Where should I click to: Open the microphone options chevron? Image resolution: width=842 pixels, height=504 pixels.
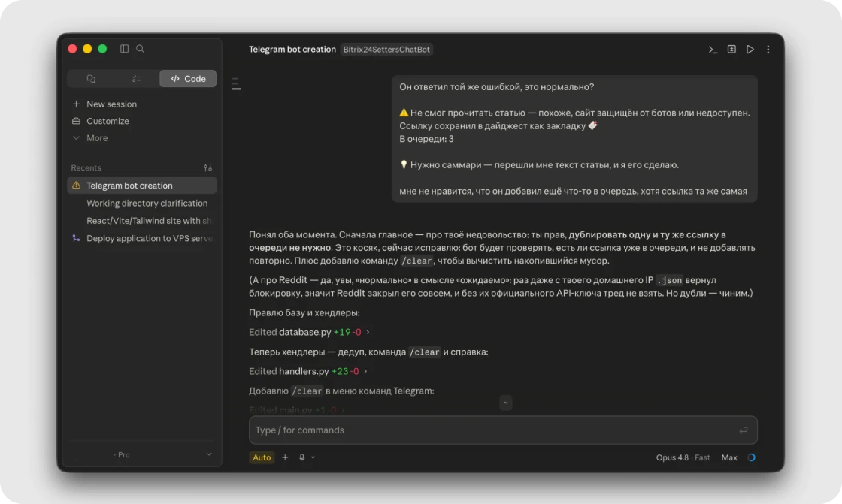(313, 457)
